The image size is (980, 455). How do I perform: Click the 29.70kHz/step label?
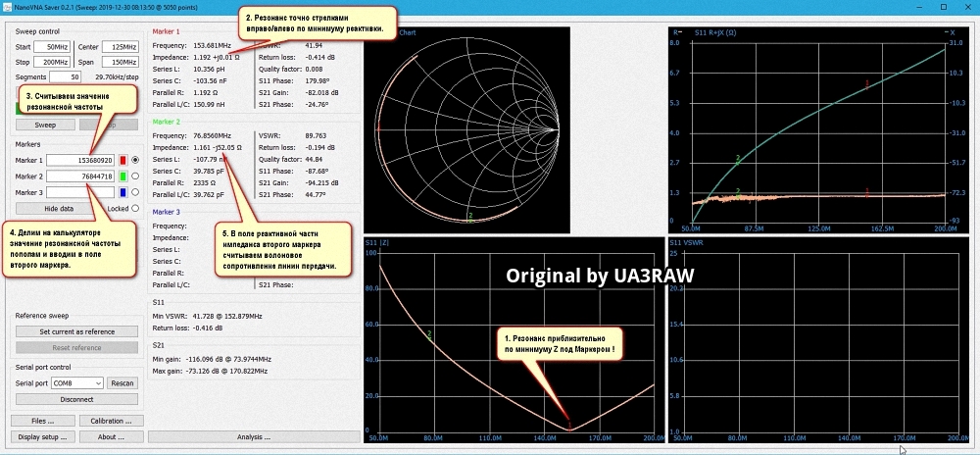click(x=117, y=77)
